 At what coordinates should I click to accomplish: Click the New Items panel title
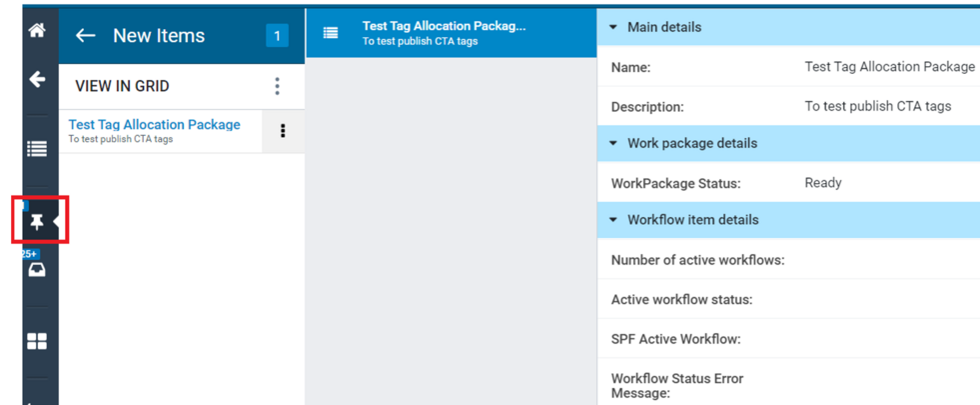[x=159, y=36]
